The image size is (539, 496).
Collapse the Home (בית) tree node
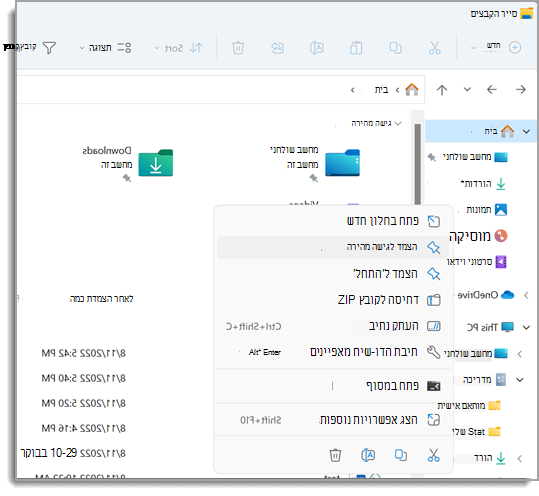[x=526, y=131]
